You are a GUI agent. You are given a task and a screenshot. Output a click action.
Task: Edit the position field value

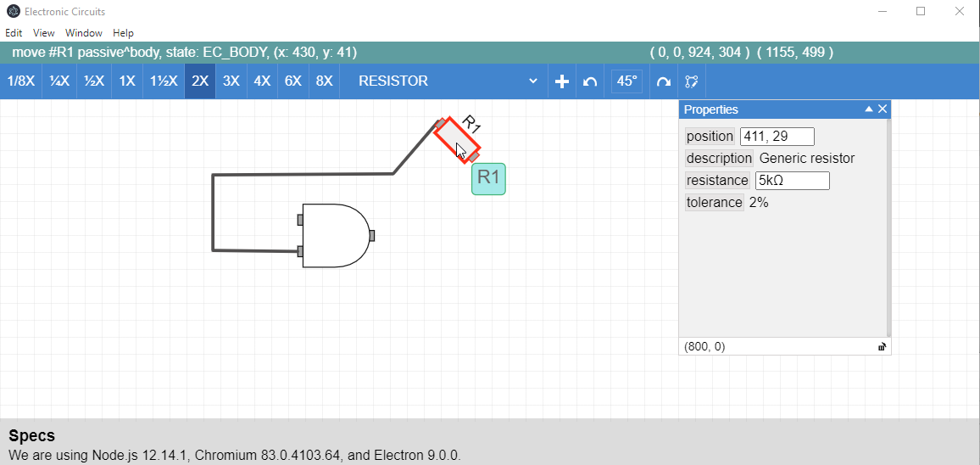(x=777, y=137)
